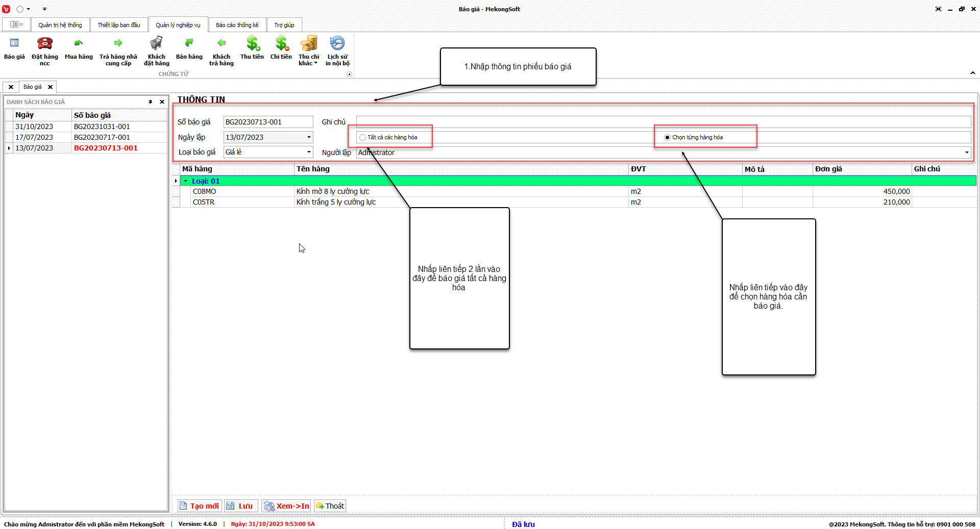Image resolution: width=980 pixels, height=529 pixels.
Task: Switch to Thiết lập ban đầu tab
Action: point(119,25)
